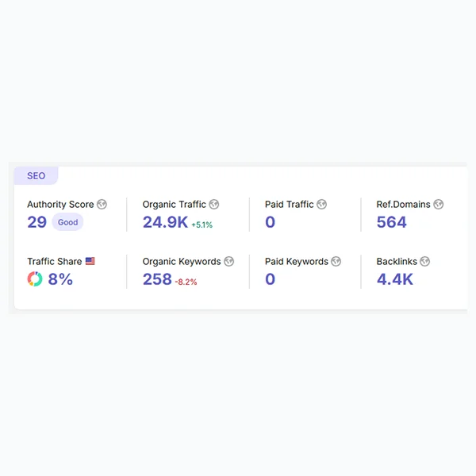
Task: Click the +5.1% organic traffic change
Action: pos(202,225)
